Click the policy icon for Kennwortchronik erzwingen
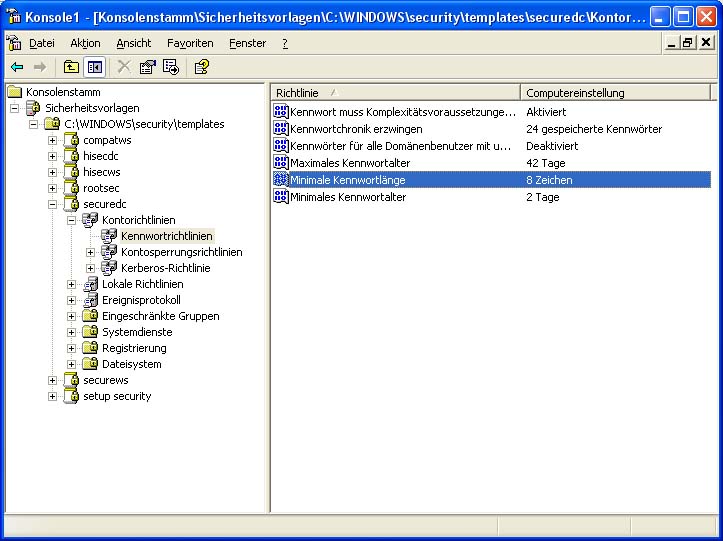Viewport: 723px width, 541px height. (280, 129)
